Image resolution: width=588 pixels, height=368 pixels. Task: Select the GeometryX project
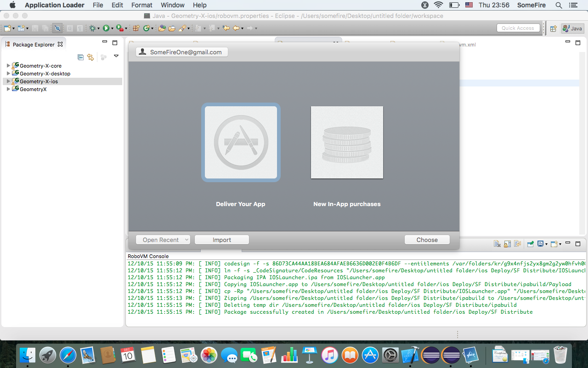click(33, 89)
